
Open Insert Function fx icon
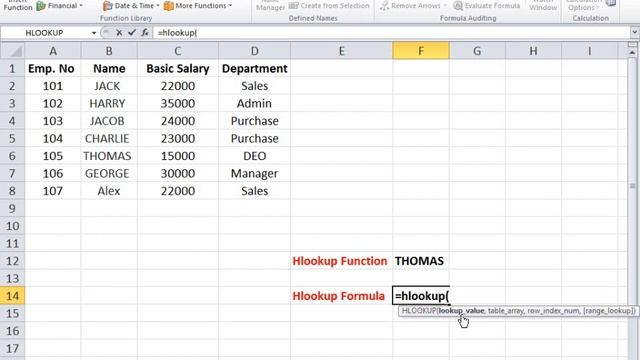144,33
